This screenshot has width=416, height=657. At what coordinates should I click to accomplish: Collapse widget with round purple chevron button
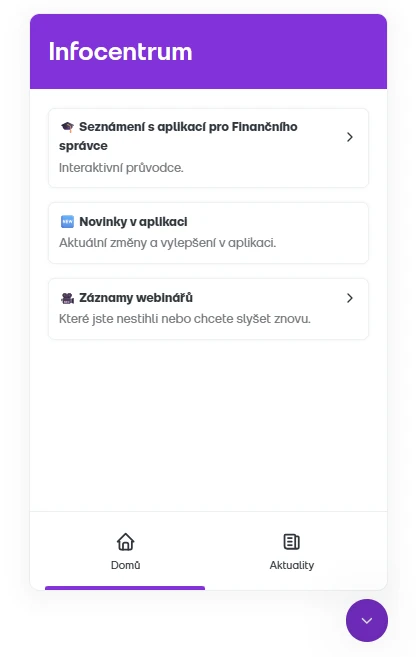(367, 621)
